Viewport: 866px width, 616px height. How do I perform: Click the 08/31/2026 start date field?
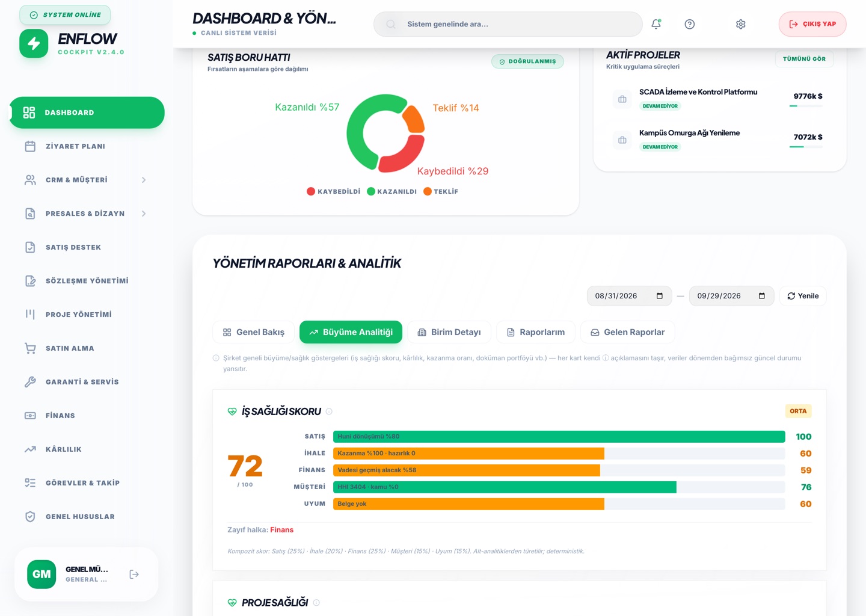click(x=628, y=296)
